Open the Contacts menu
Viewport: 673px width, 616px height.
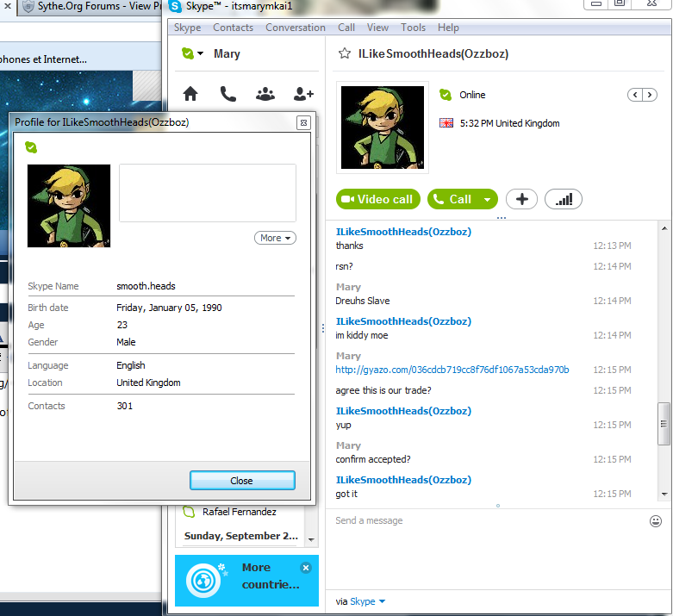[233, 28]
